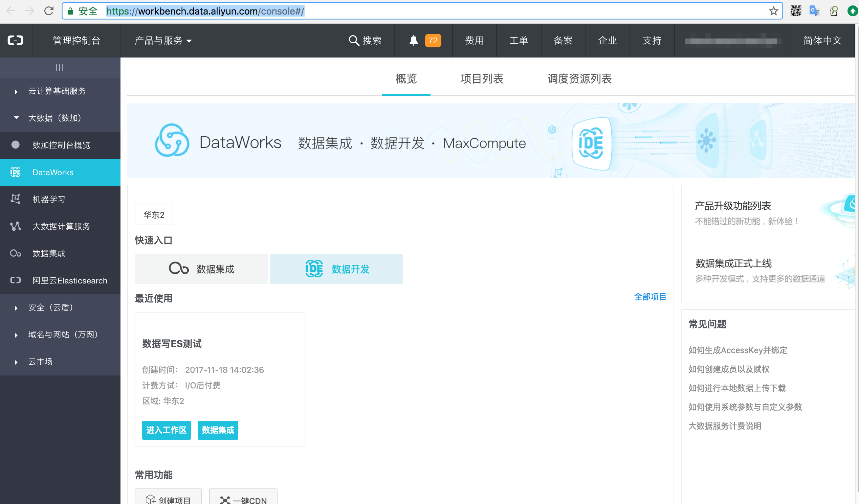The image size is (859, 504).
Task: Click the DataWorks swirl logo in banner
Action: coord(172,140)
